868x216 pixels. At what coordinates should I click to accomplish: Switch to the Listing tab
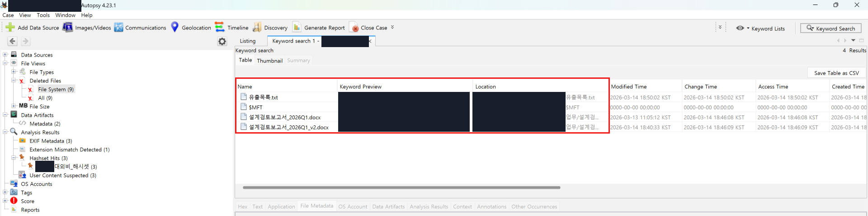[247, 41]
